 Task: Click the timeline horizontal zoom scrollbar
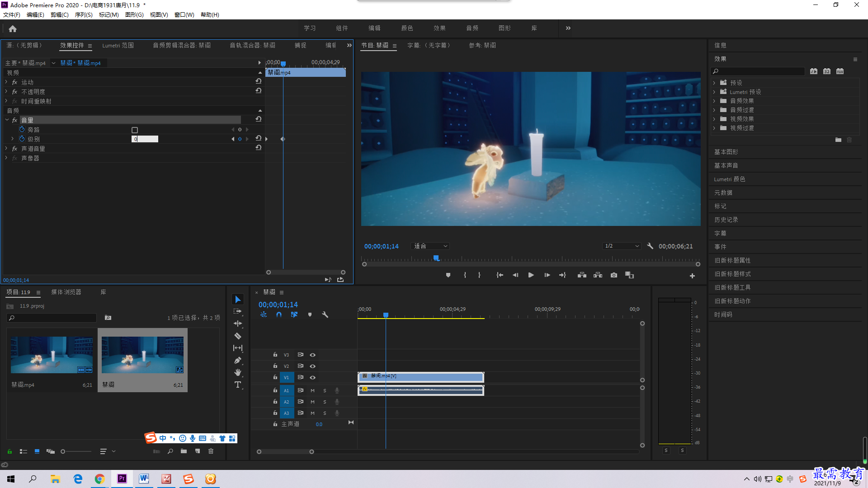(x=285, y=452)
